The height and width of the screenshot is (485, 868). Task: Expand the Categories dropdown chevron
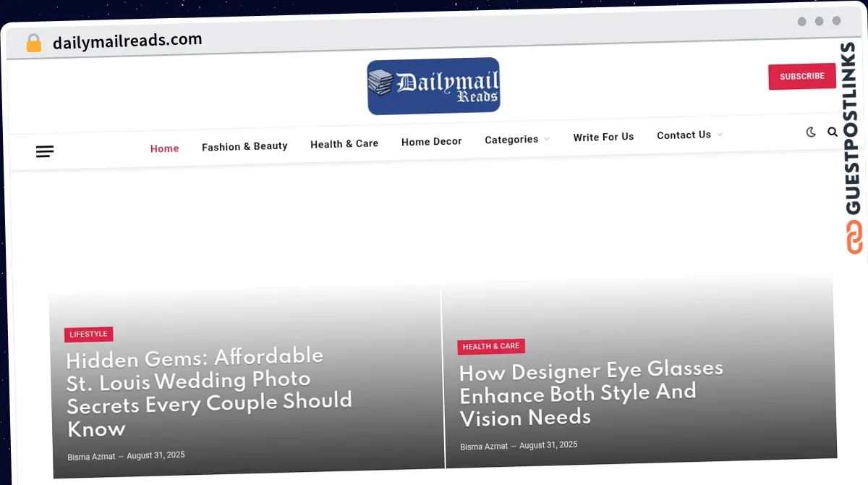(x=547, y=139)
